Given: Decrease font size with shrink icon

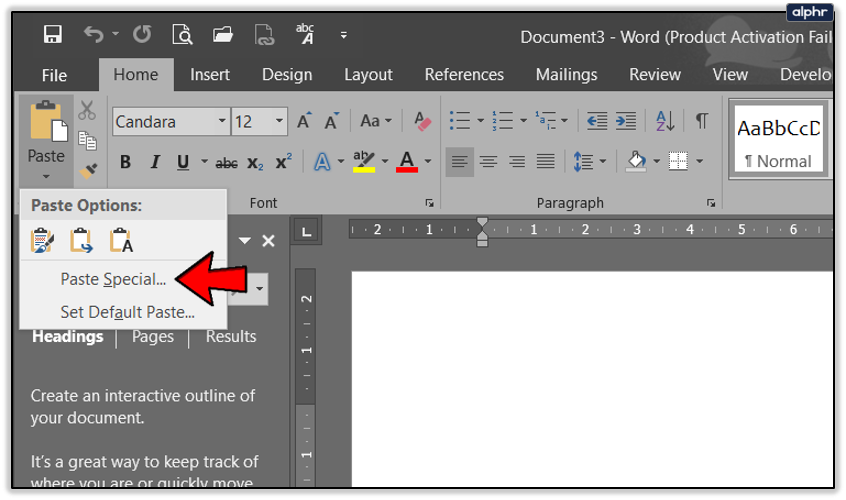Looking at the screenshot, I should [331, 121].
